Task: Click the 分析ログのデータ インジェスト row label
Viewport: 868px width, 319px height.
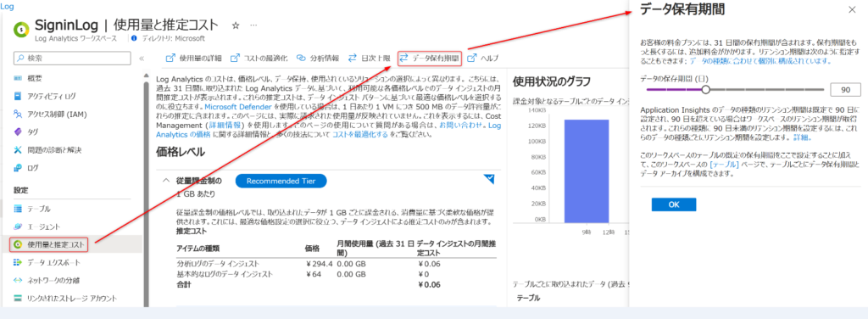Action: click(218, 264)
